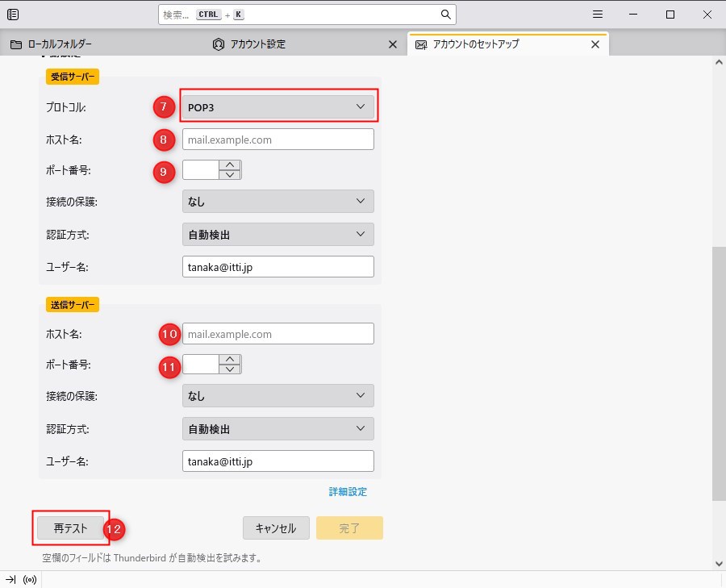Click incoming ユーザー名 field

[x=278, y=267]
